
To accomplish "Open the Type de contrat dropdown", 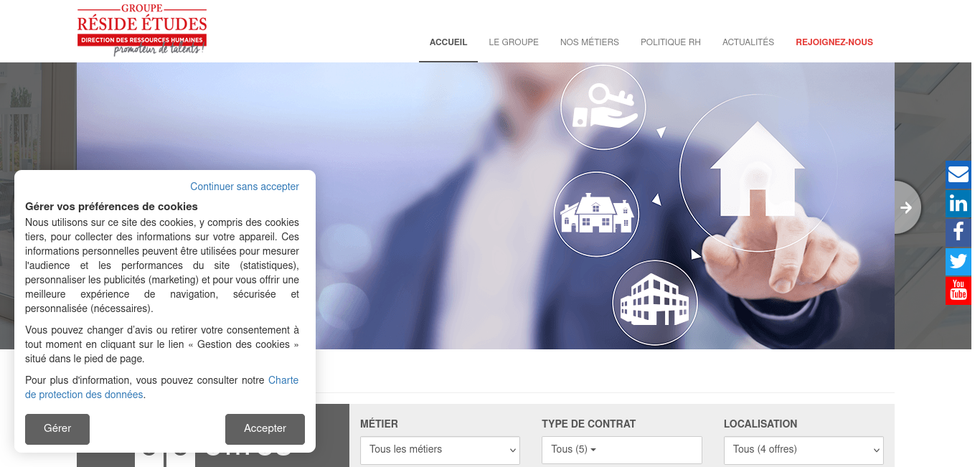I will click(x=621, y=450).
